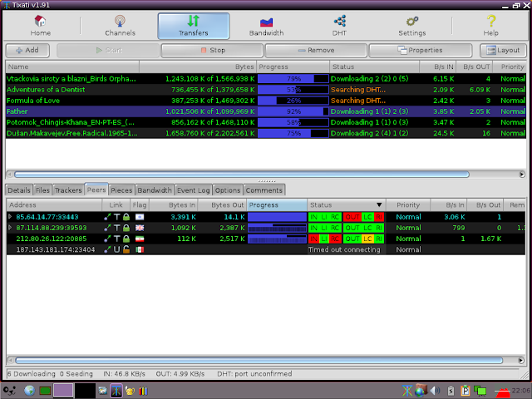Click the unlocked padlock of peer 187.143.181.174
The image size is (532, 399).
pos(126,249)
